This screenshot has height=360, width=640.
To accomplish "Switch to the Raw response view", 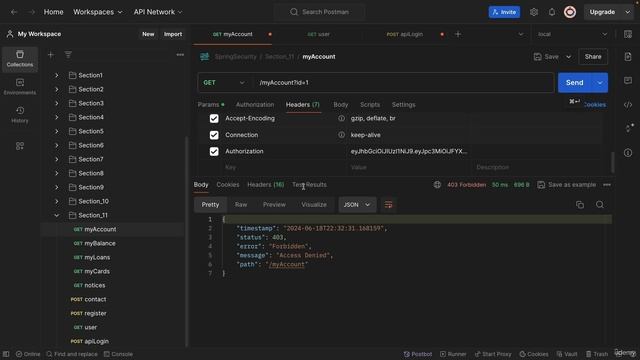I will pos(241,204).
